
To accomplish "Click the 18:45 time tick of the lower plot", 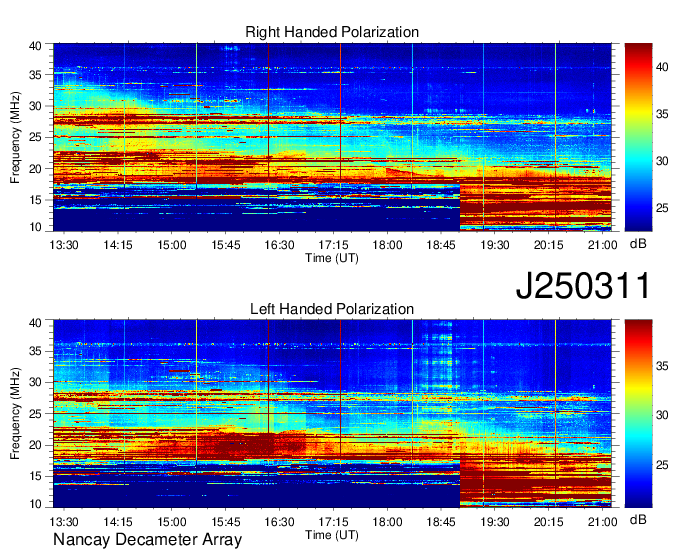I will click(441, 521).
